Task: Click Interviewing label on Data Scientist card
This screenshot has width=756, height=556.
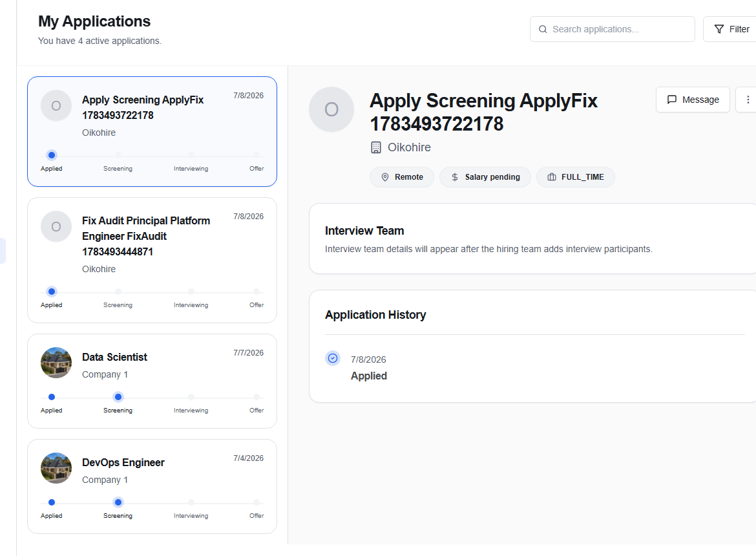Action: pyautogui.click(x=191, y=411)
